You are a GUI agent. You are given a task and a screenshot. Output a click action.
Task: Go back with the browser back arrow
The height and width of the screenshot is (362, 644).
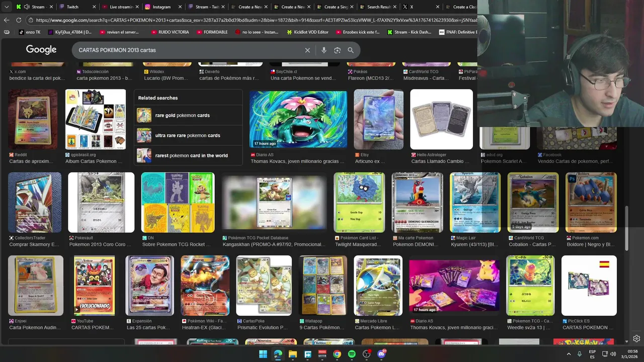tap(7, 20)
